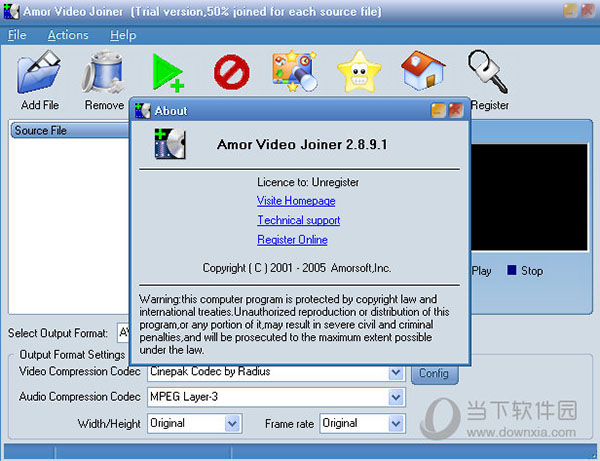The height and width of the screenshot is (461, 600).
Task: Click the Add File folder icon
Action: pos(39,72)
